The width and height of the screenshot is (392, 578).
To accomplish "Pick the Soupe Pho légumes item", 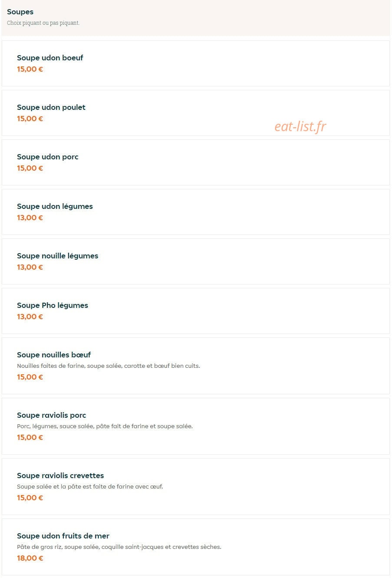I will point(196,311).
